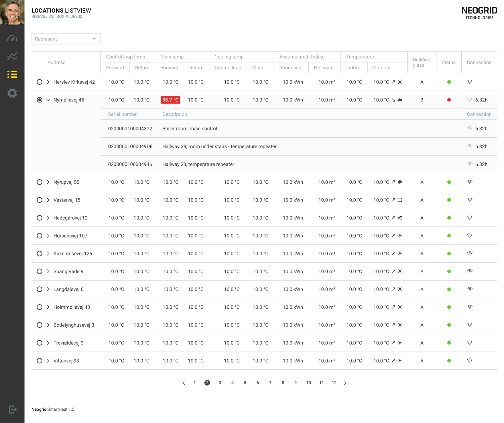Click the wifi connection icon for Herslev Kirkevej 42
Screen dimensions: 504x423
point(470,82)
